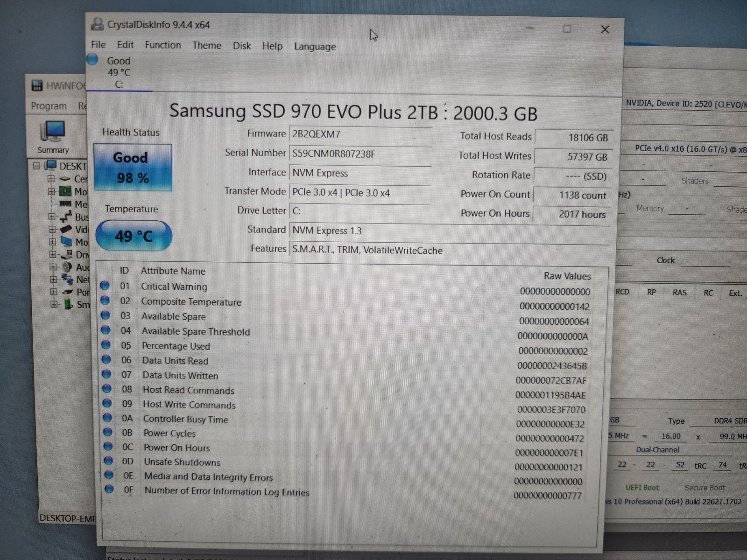Click status icon for Composite Temperature row

(x=105, y=300)
